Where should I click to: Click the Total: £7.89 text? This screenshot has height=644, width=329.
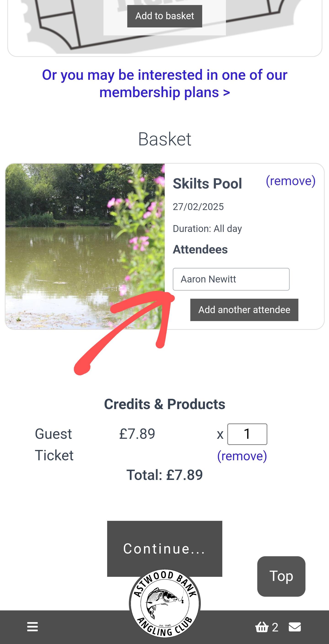point(164,475)
